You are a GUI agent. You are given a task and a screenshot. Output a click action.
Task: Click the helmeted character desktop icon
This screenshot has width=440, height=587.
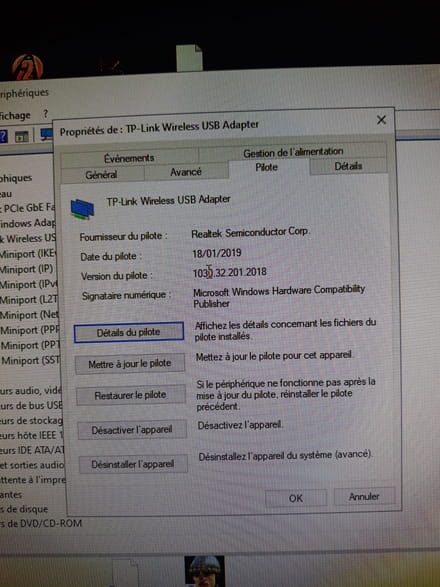point(205,571)
